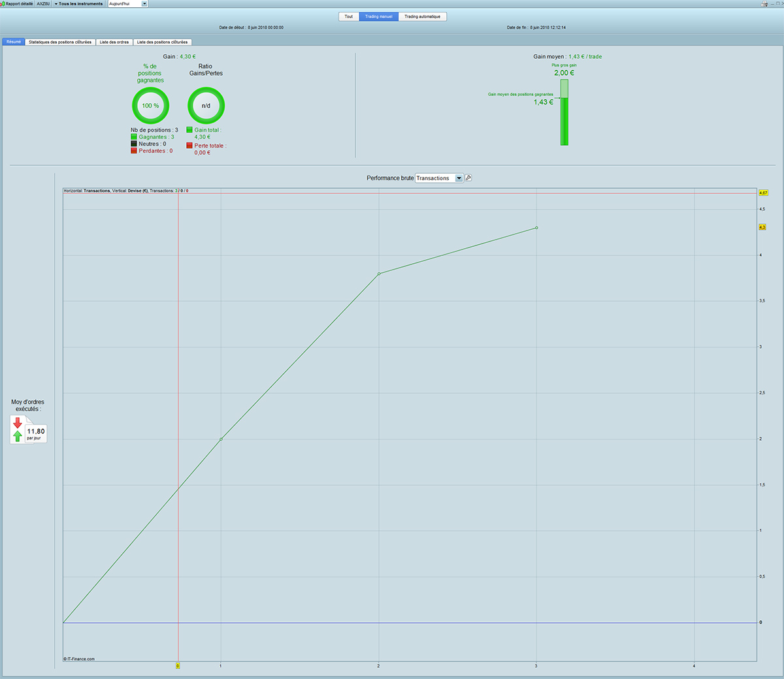Open the Liste des positions clôturées tab

click(x=162, y=42)
